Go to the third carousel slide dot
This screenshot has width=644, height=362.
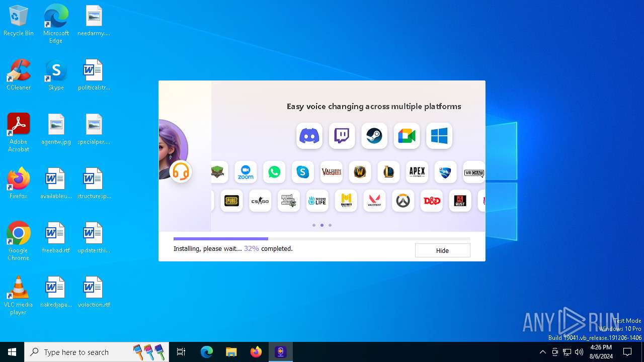[x=330, y=225]
